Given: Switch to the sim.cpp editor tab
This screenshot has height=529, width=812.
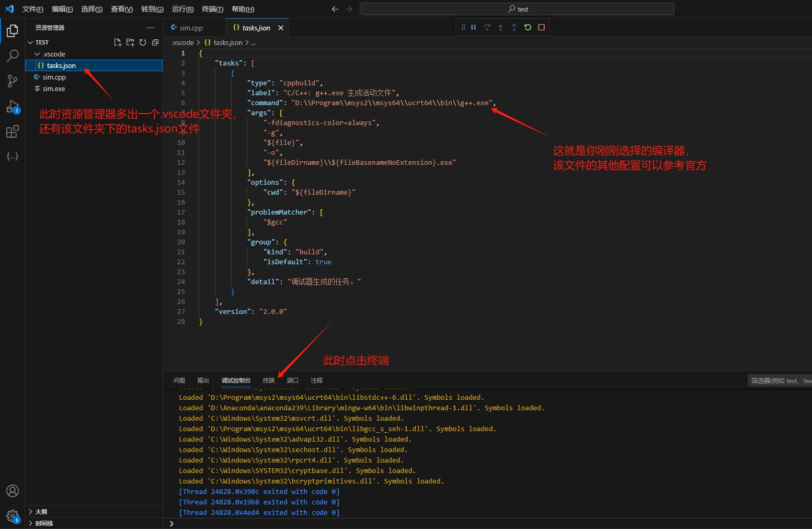Looking at the screenshot, I should tap(191, 28).
